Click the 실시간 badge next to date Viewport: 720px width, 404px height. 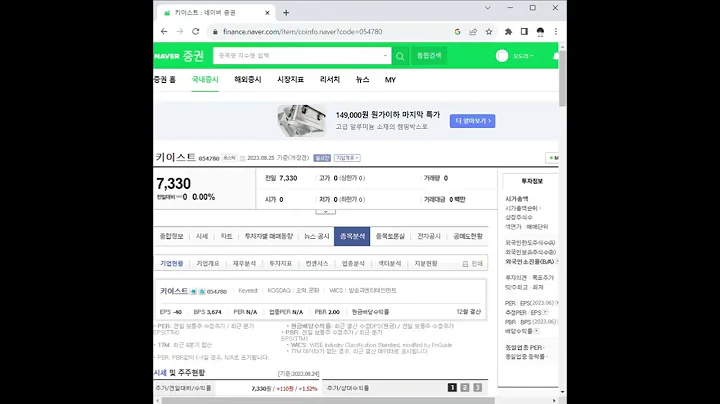322,158
